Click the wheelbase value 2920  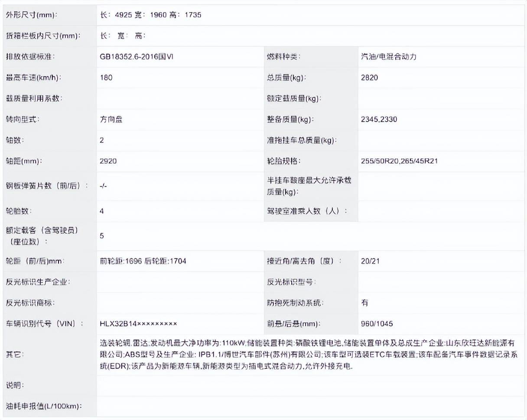pos(107,161)
